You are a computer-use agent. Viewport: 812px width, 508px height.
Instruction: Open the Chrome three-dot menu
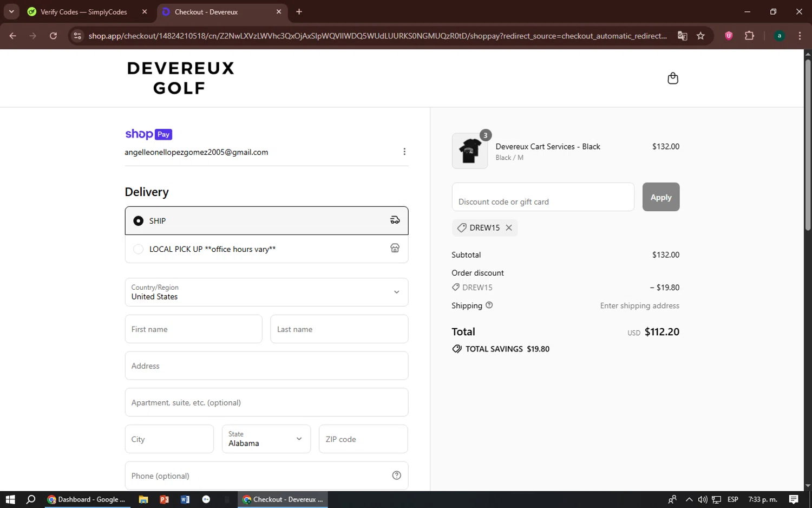pyautogui.click(x=800, y=36)
